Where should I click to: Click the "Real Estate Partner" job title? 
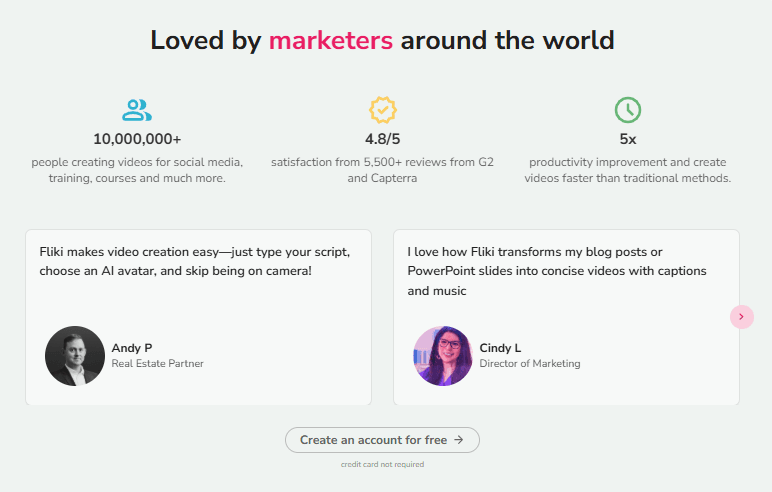[x=157, y=364]
